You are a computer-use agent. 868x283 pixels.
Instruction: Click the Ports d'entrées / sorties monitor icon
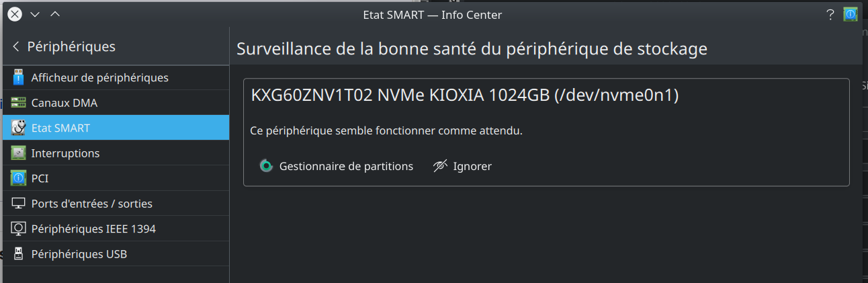tap(18, 204)
